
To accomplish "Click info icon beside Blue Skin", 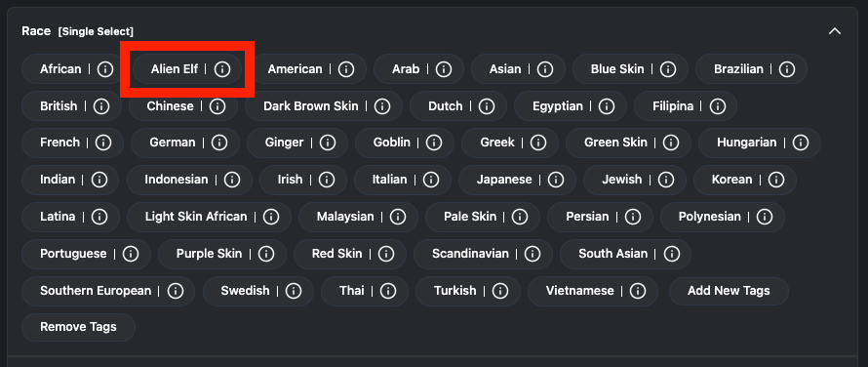I will click(668, 69).
